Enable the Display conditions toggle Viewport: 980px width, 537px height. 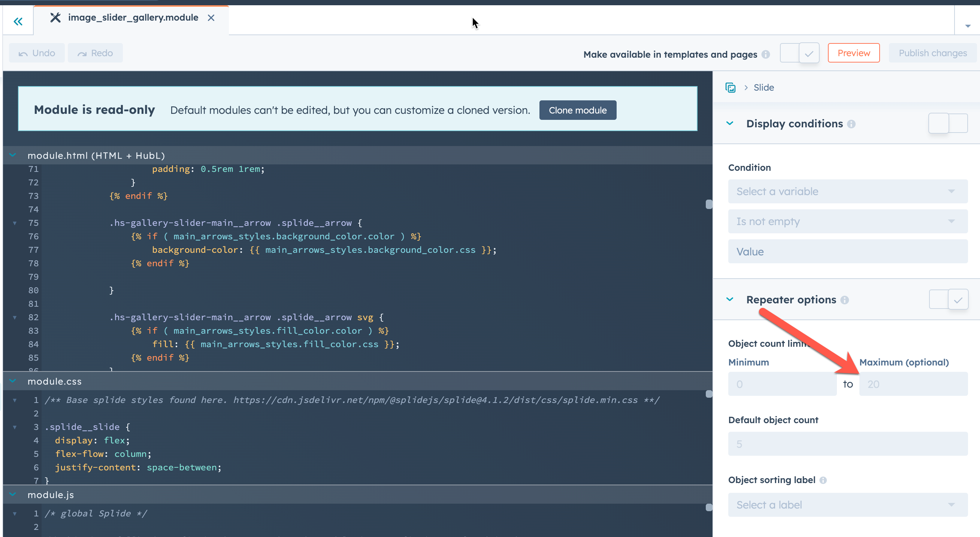tap(948, 123)
